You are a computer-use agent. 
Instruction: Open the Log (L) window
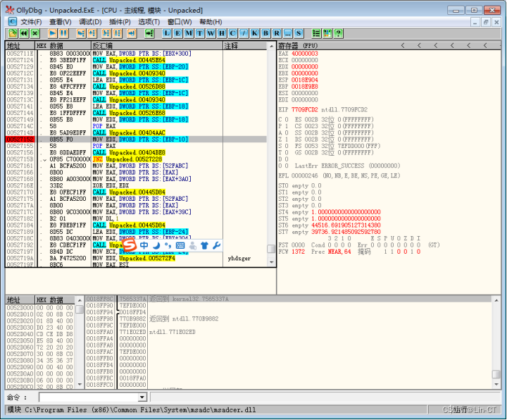(167, 33)
